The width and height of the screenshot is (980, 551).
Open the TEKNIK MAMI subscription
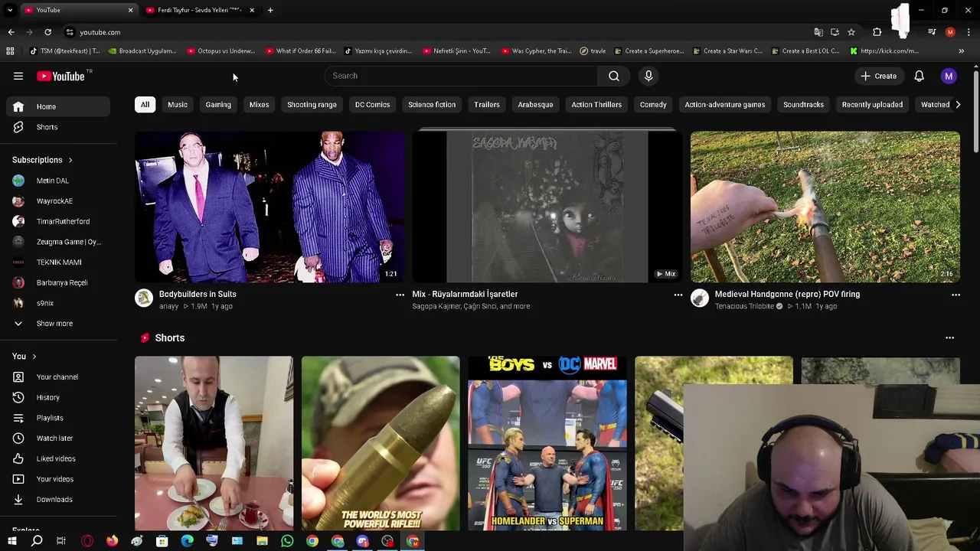click(58, 262)
